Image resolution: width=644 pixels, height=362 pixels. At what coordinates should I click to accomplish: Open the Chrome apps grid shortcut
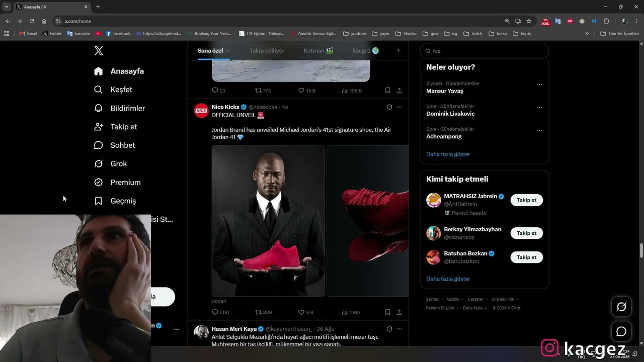(7, 34)
